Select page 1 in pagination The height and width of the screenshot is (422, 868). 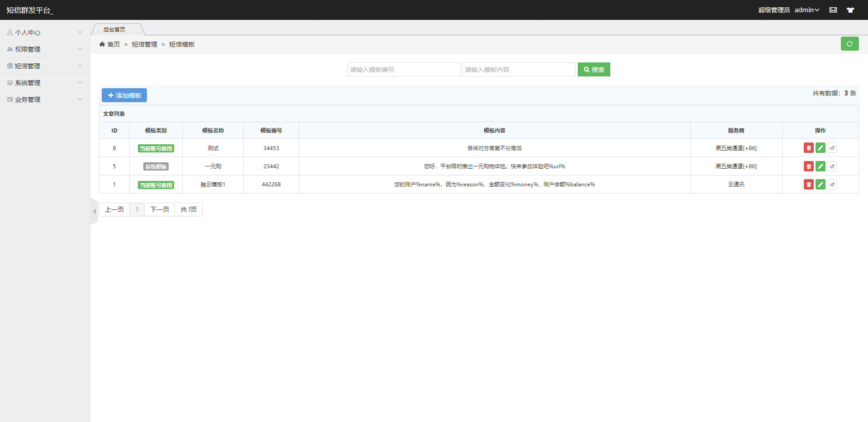point(137,209)
